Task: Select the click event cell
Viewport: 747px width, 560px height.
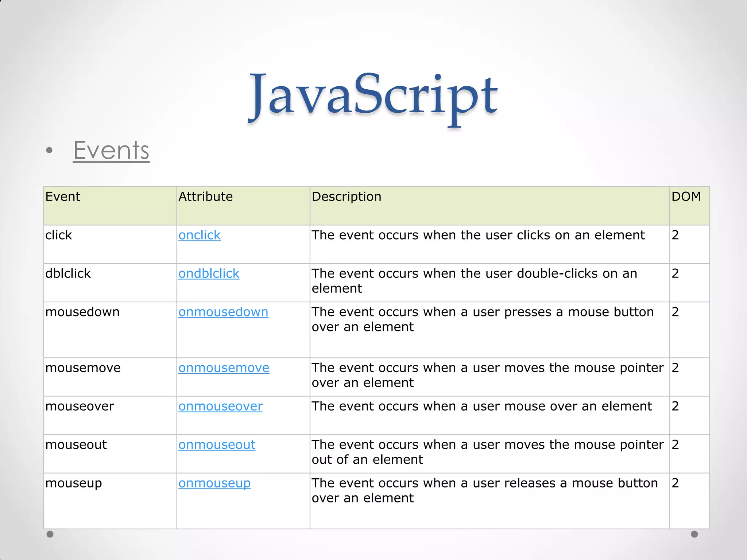Action: (110, 244)
